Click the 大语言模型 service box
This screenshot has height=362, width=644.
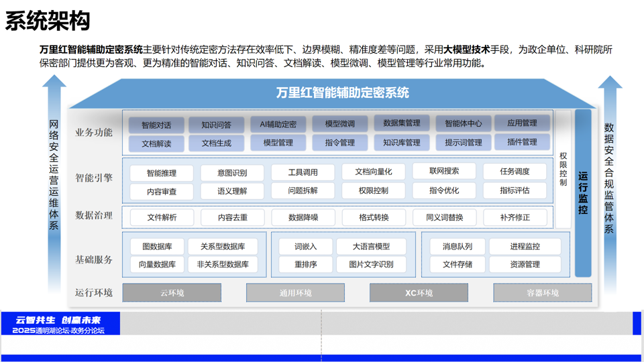[x=371, y=247]
